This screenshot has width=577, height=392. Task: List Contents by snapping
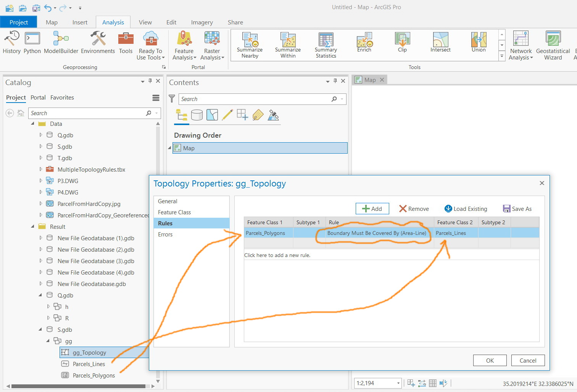coord(243,115)
